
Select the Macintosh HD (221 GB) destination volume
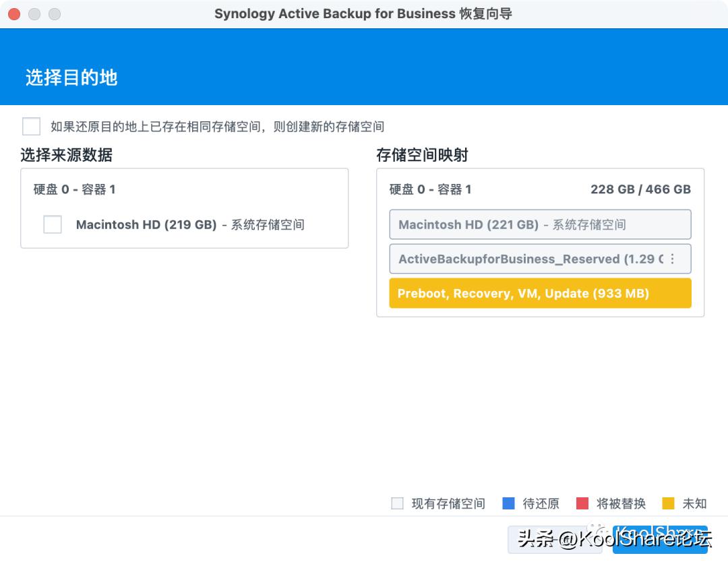[x=539, y=224]
